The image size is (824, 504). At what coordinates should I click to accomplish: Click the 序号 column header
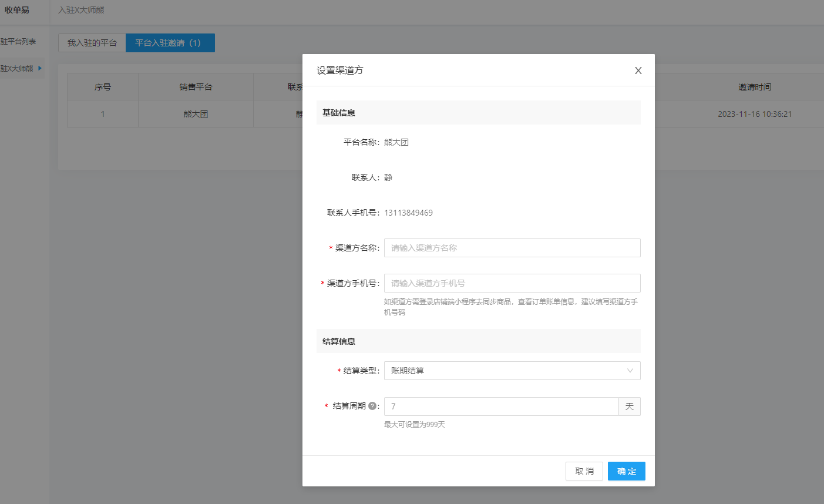pos(103,87)
